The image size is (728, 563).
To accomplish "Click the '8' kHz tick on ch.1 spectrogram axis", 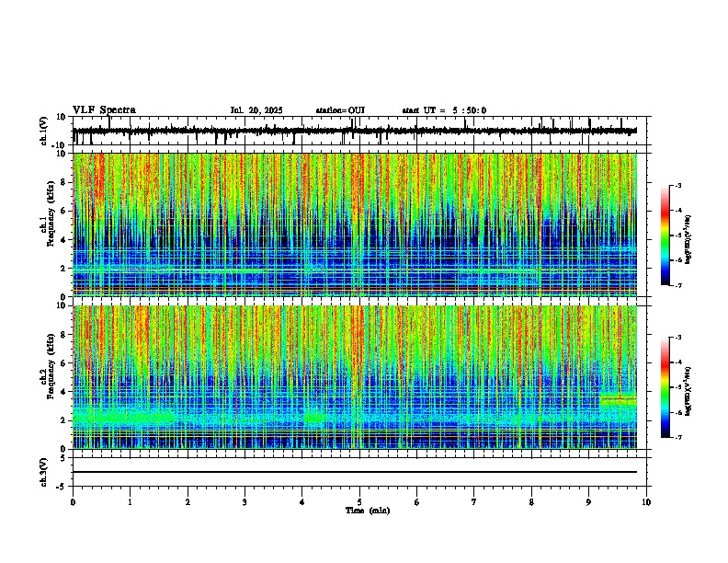I will tap(64, 182).
